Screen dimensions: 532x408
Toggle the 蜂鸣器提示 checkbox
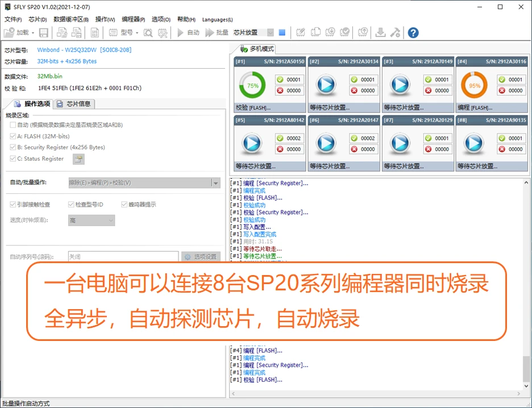[x=124, y=204]
